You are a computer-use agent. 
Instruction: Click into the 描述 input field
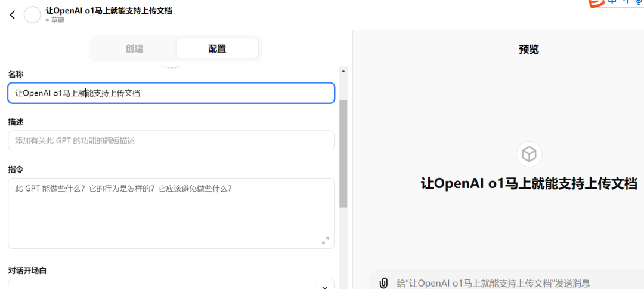171,141
